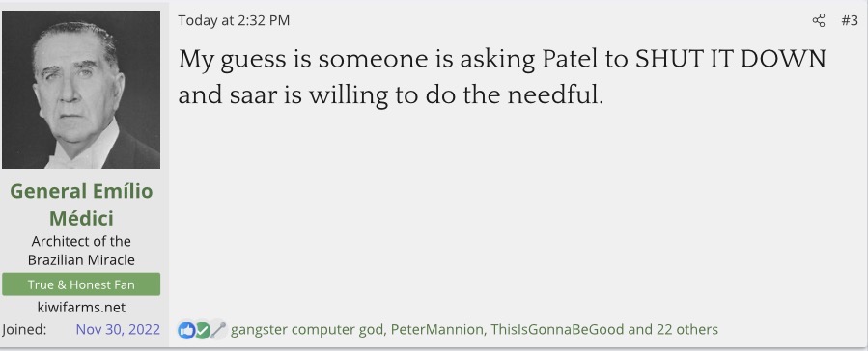868x351 pixels.
Task: Click the gray spoon-shaped reaction icon
Action: point(218,330)
